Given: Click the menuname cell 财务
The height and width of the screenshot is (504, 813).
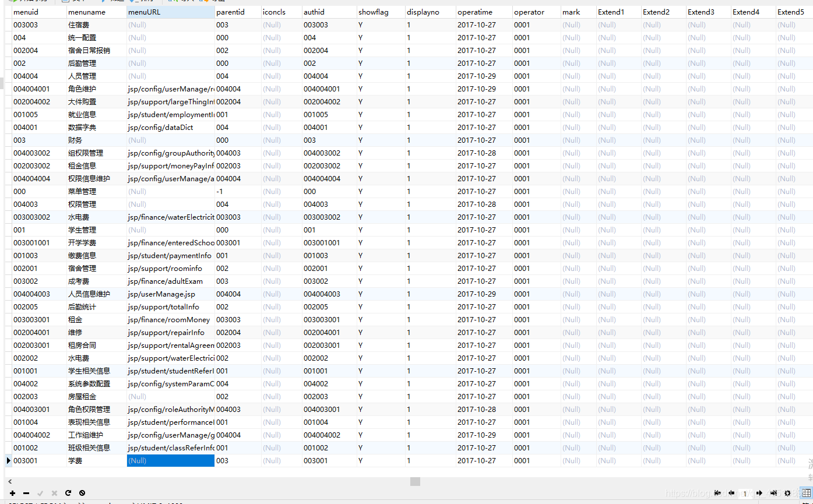Looking at the screenshot, I should 96,140.
